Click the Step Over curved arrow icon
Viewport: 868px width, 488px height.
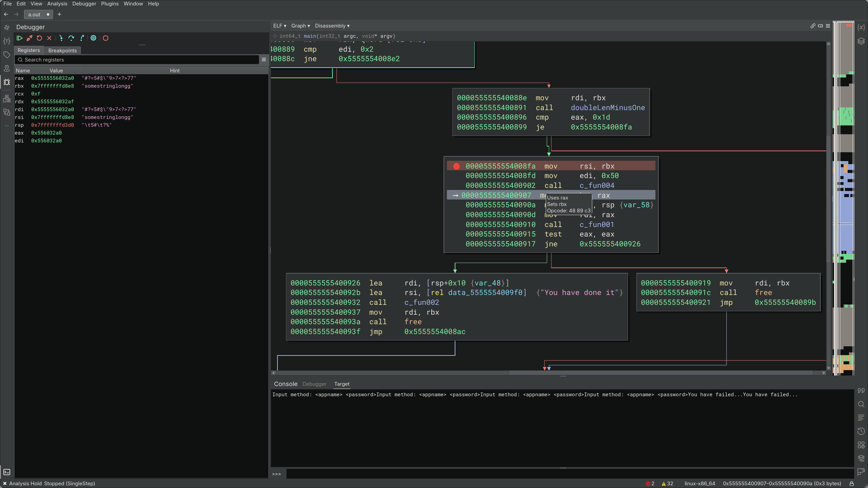[x=71, y=38]
